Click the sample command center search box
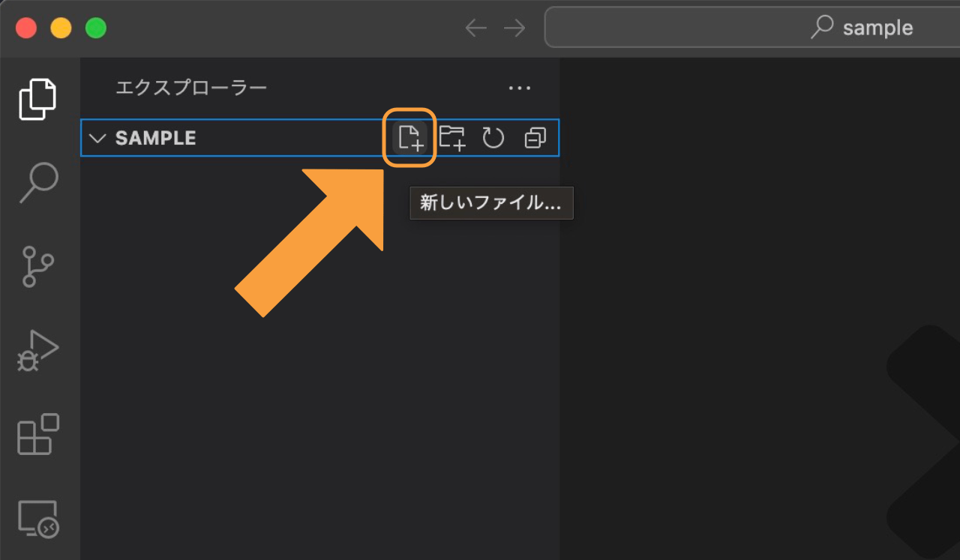Viewport: 960px width, 560px height. point(752,28)
